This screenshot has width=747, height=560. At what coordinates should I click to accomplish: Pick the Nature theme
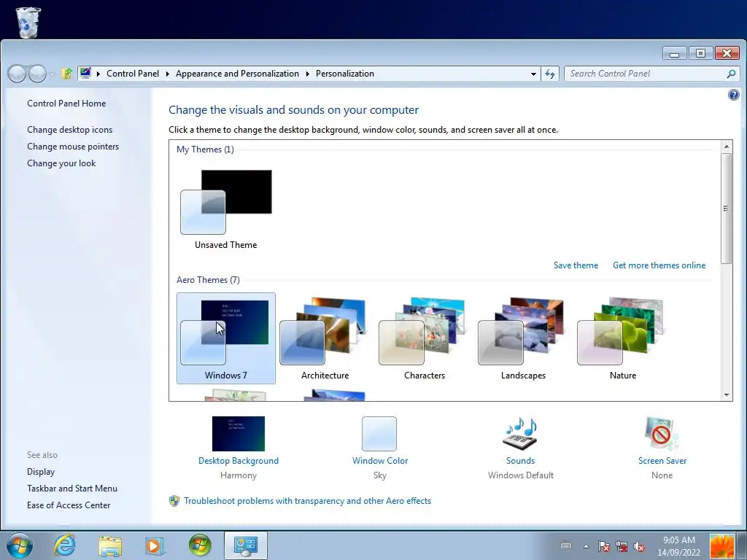[x=623, y=338]
